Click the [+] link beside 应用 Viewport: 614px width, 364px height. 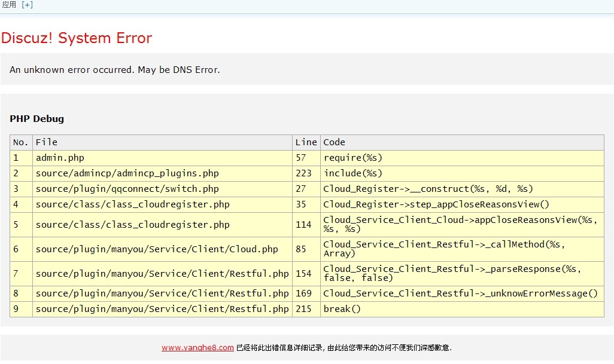[x=28, y=5]
